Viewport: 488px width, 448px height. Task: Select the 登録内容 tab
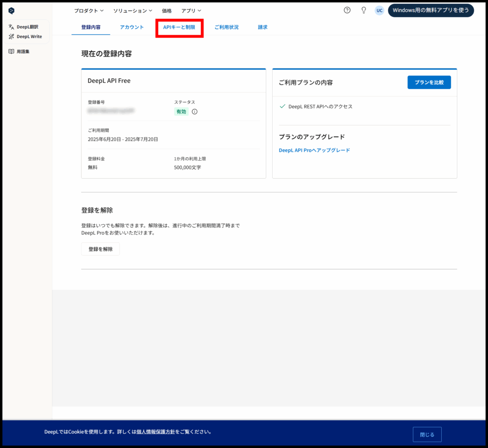[91, 27]
